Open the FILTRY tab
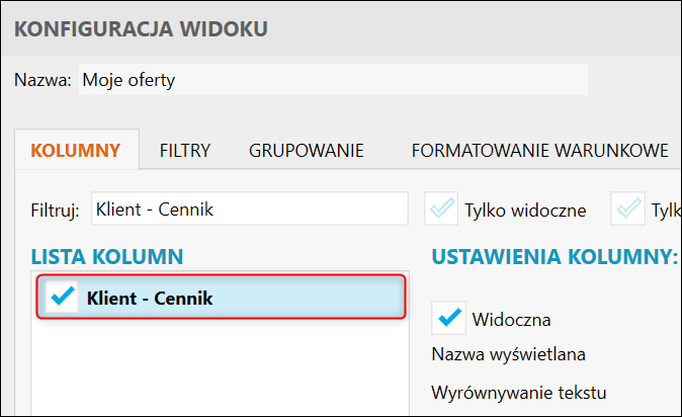 point(185,151)
